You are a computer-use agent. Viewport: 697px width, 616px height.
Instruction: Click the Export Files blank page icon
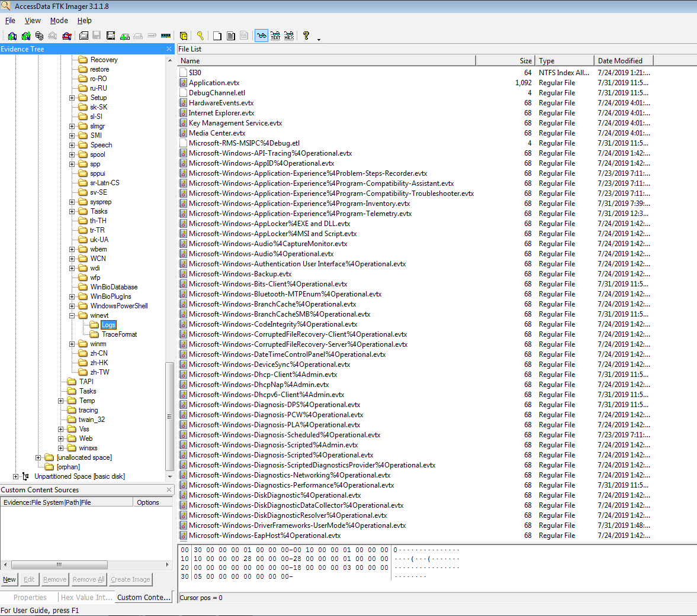pos(217,36)
